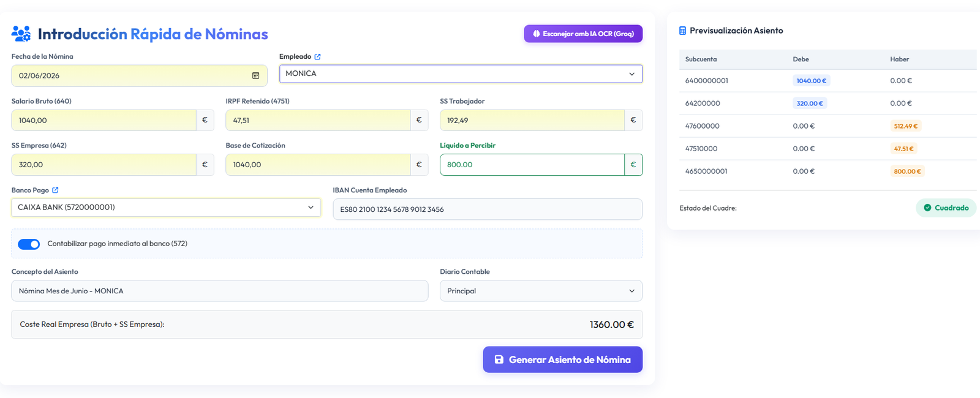Click the IBAN Cuenta Empleado field
Image resolution: width=980 pixels, height=398 pixels.
click(488, 209)
